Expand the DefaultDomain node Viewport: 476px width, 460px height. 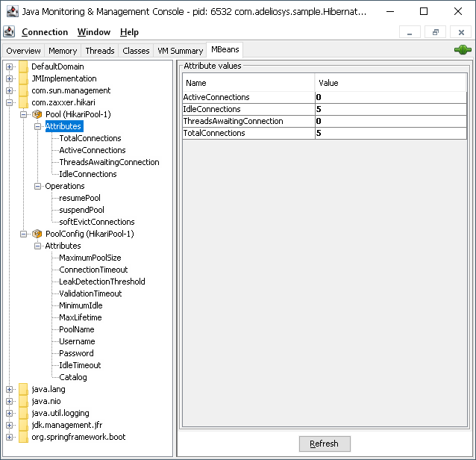tap(9, 67)
